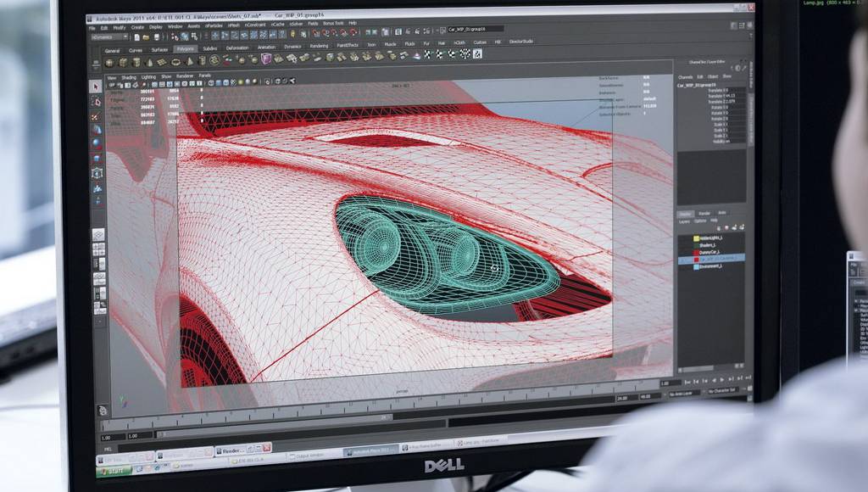
Task: Open the nDynamics menu set dropdown
Action: pos(109,37)
